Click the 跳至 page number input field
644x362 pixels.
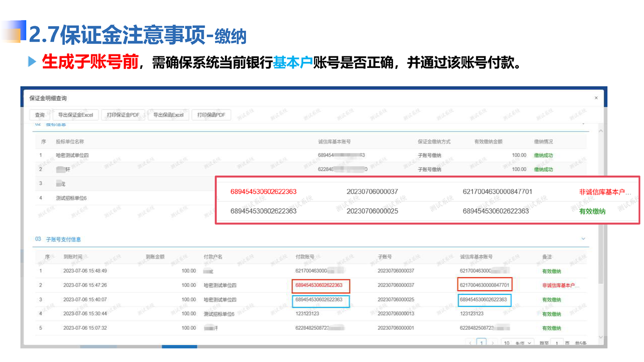[557, 343]
